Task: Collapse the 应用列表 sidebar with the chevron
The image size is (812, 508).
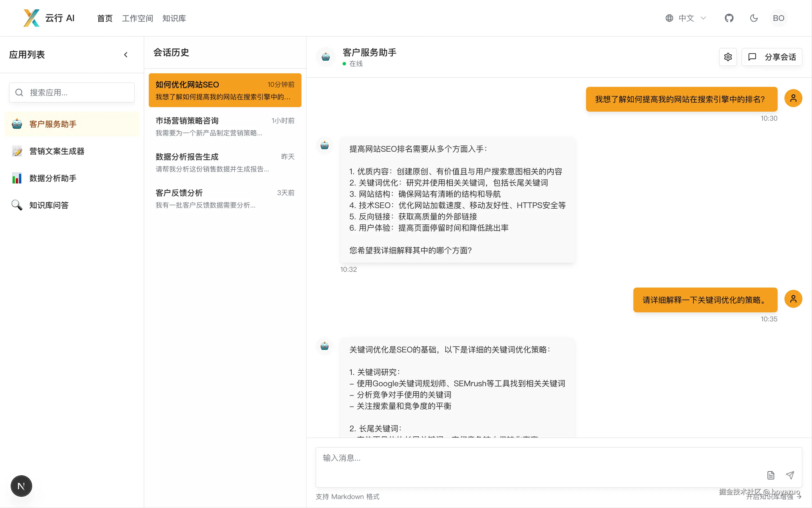Action: 126,55
